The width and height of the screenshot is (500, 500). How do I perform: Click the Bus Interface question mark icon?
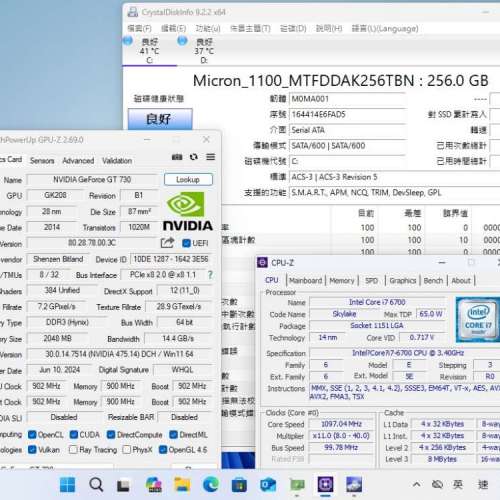[210, 275]
